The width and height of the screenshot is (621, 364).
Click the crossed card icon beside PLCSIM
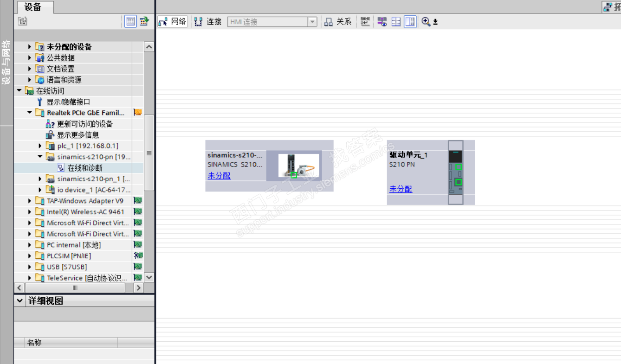[x=137, y=255]
